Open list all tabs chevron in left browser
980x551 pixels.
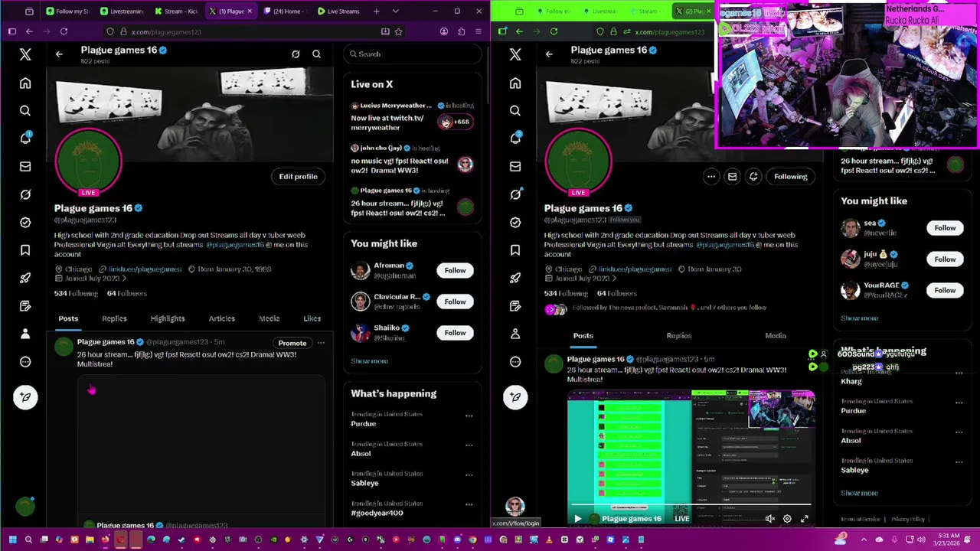pos(395,11)
